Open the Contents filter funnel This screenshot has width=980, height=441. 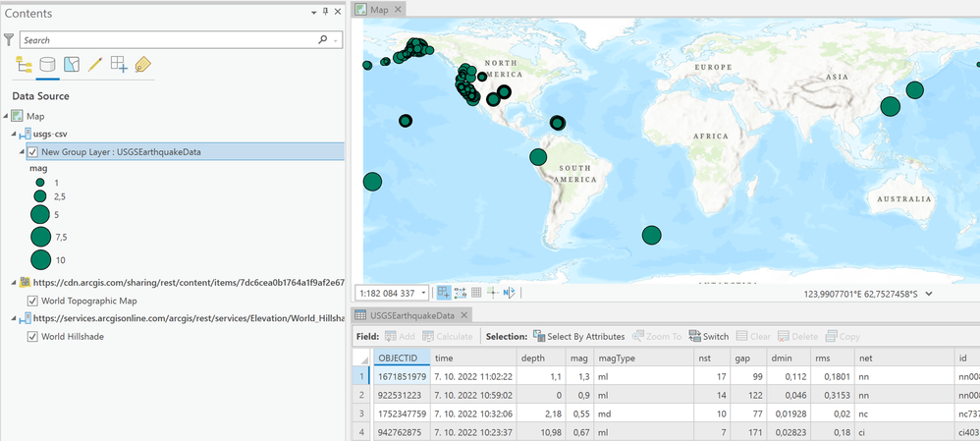(x=8, y=40)
